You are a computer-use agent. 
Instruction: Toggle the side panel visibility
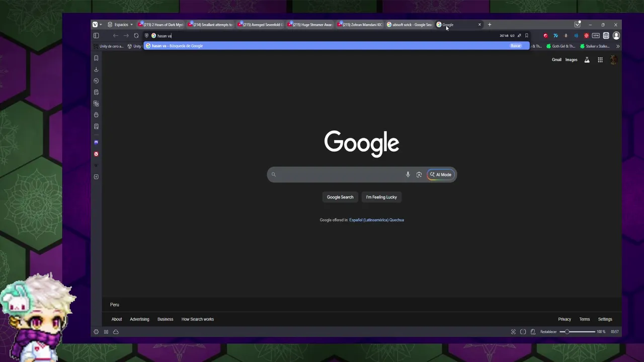click(x=96, y=36)
